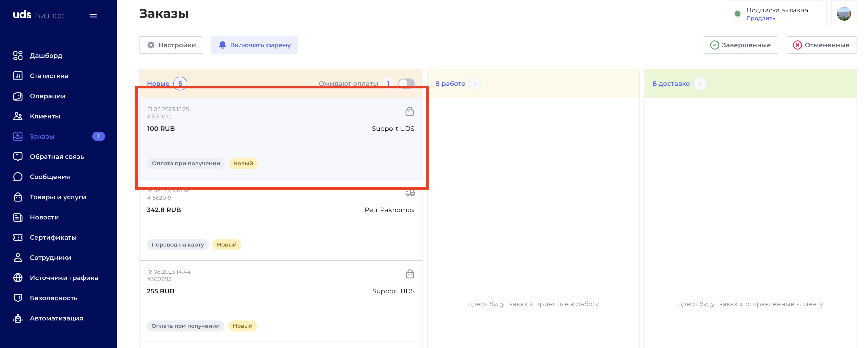
Task: Open the Статистика chart icon
Action: click(x=18, y=76)
